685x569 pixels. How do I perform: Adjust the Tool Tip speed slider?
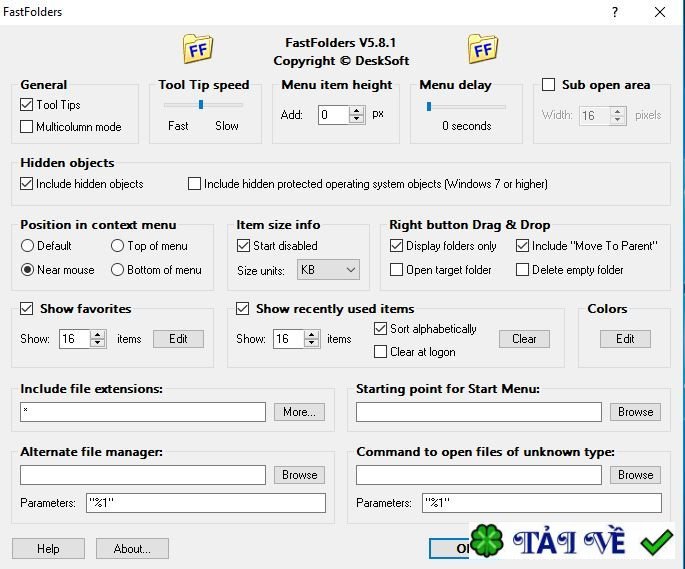[x=201, y=104]
